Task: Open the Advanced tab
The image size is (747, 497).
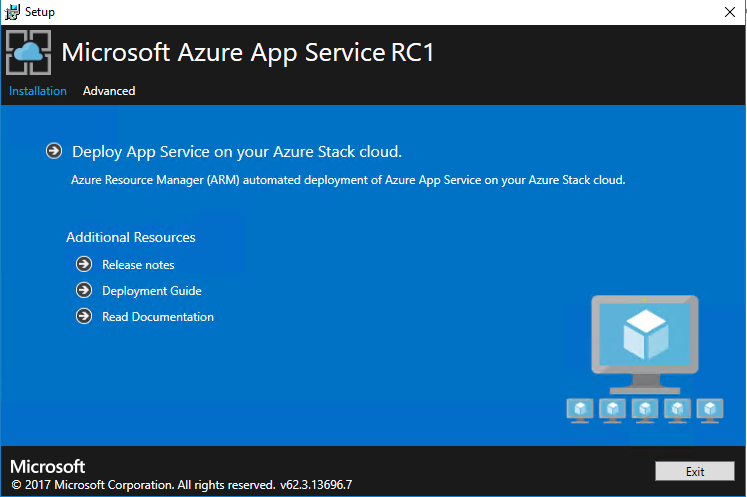Action: pyautogui.click(x=109, y=91)
